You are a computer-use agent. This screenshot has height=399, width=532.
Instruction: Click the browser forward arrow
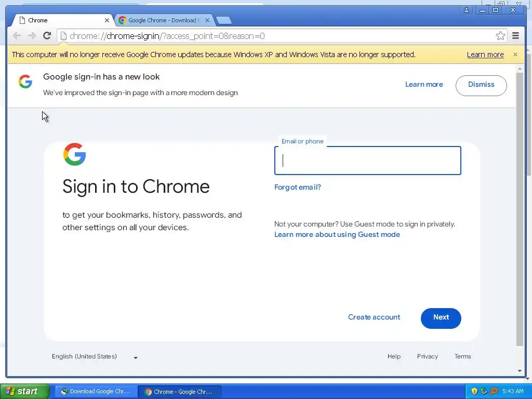32,36
